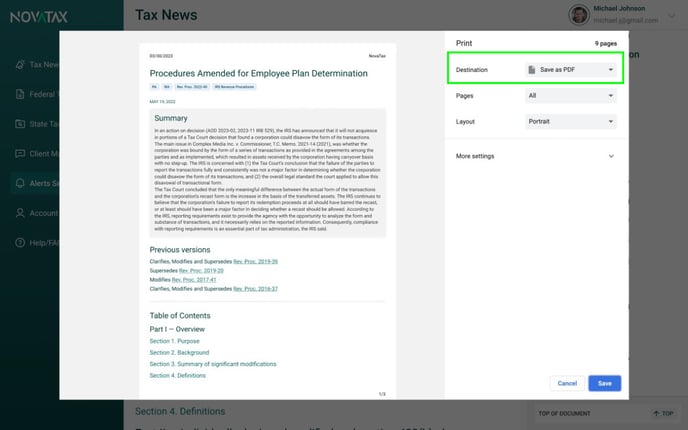This screenshot has width=688, height=430.
Task: Go to Section 3. Summary of significant modifications
Action: [213, 364]
